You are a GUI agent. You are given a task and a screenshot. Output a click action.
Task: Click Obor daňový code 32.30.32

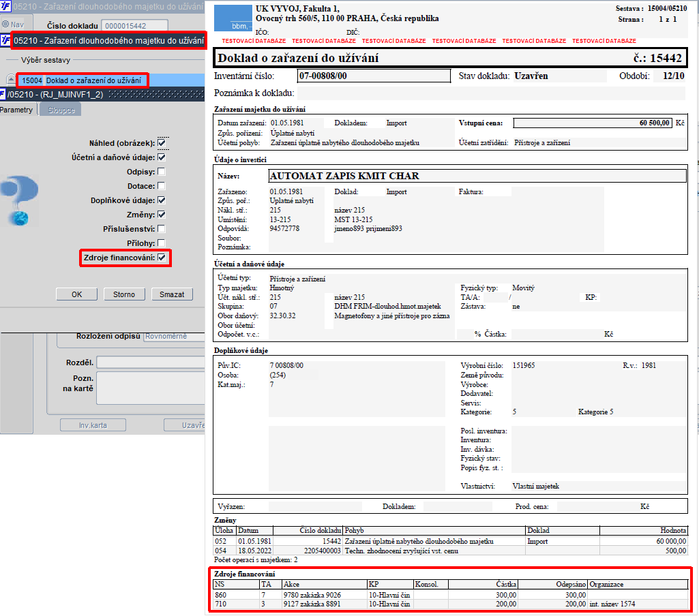pos(282,315)
